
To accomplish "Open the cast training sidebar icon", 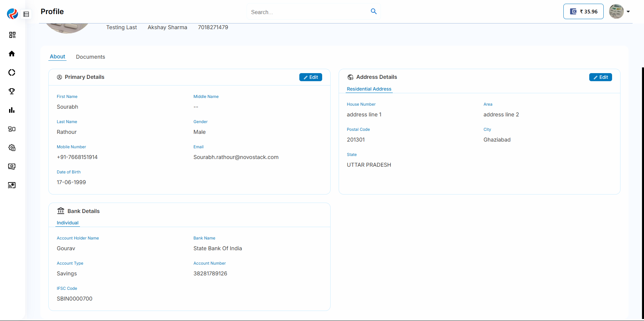I will [x=12, y=185].
